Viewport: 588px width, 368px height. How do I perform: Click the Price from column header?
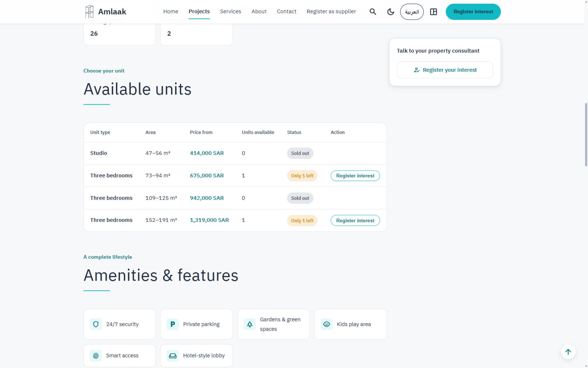click(x=201, y=133)
